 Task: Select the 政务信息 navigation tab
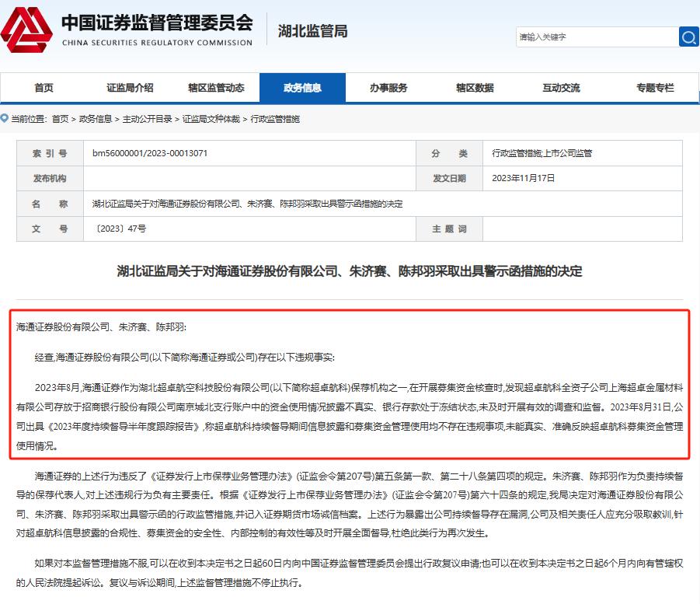coord(302,88)
